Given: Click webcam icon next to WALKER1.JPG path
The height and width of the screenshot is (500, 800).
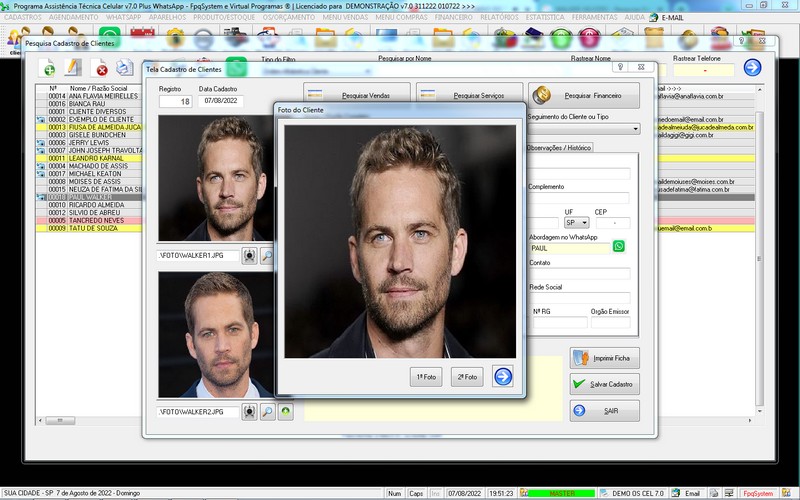Looking at the screenshot, I should (x=249, y=256).
